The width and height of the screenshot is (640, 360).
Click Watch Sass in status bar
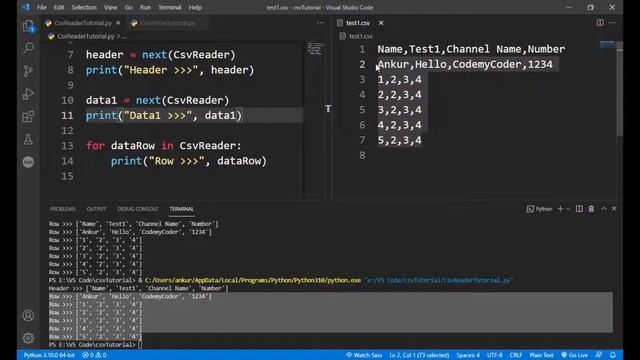pos(364,355)
